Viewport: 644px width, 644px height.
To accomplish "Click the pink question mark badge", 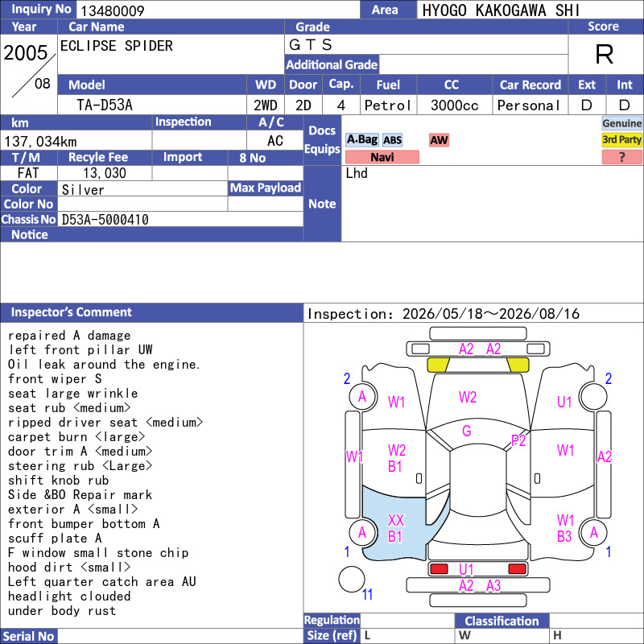I will point(621,157).
